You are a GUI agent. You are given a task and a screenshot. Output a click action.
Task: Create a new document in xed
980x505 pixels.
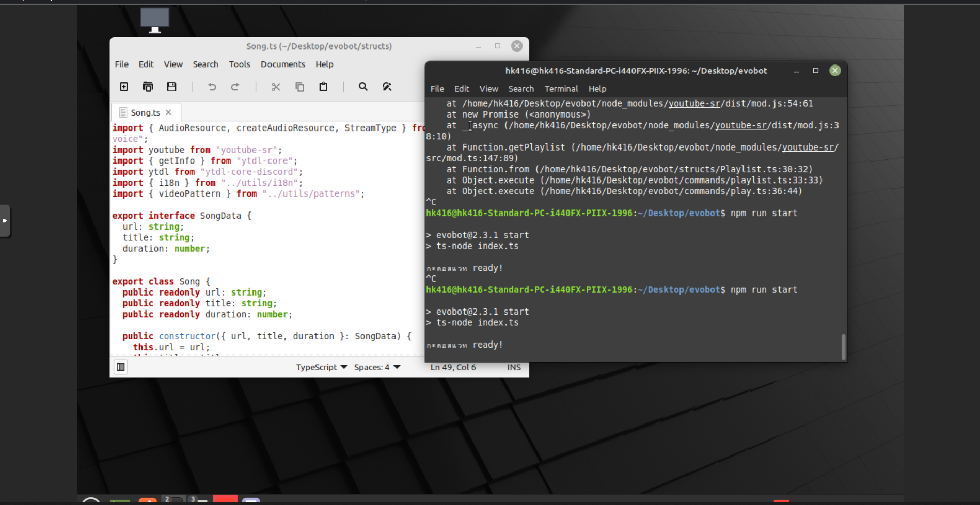coord(123,87)
